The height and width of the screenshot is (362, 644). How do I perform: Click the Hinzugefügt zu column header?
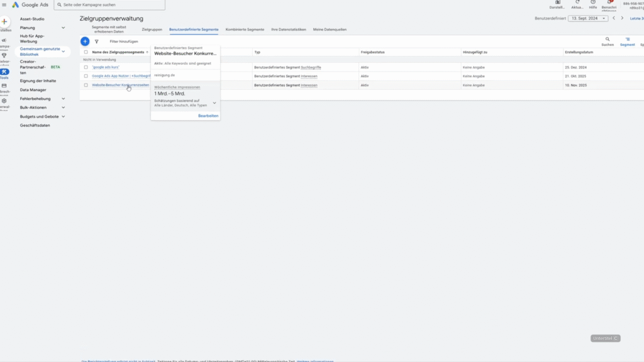(475, 52)
